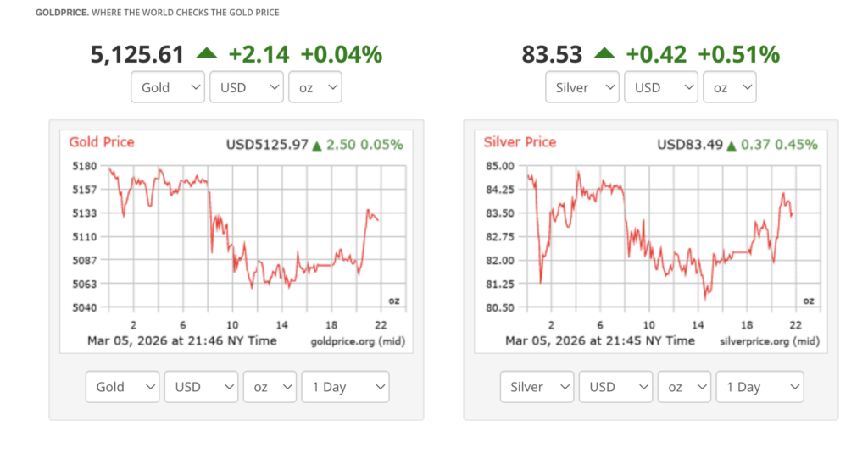Change the currency below the gold chart

pyautogui.click(x=201, y=387)
